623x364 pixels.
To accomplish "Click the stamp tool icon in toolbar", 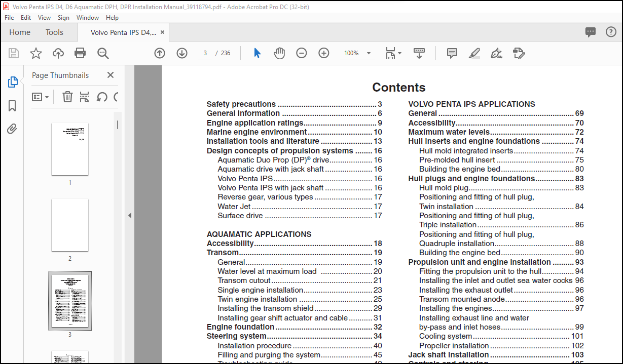I will (x=519, y=53).
